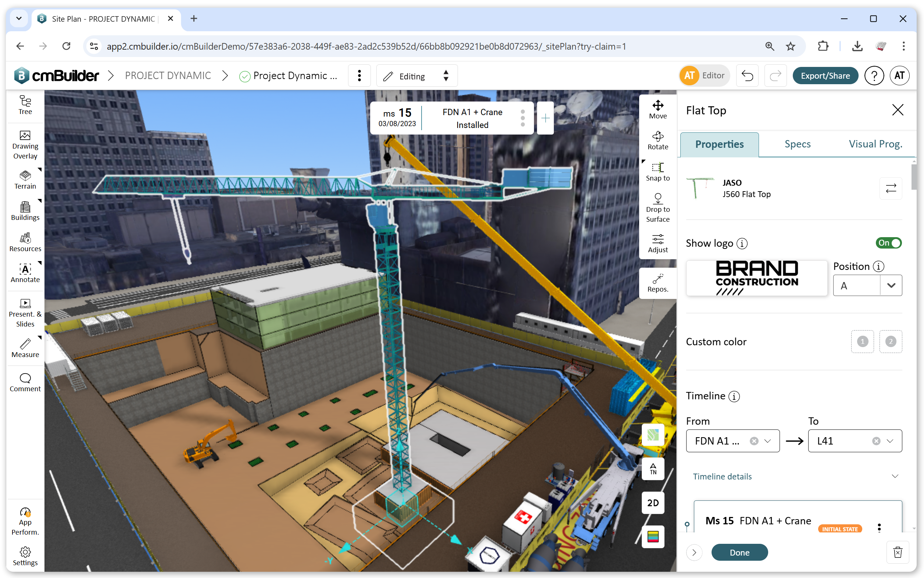Toggle the map layer button
924x578 pixels.
pos(653,435)
